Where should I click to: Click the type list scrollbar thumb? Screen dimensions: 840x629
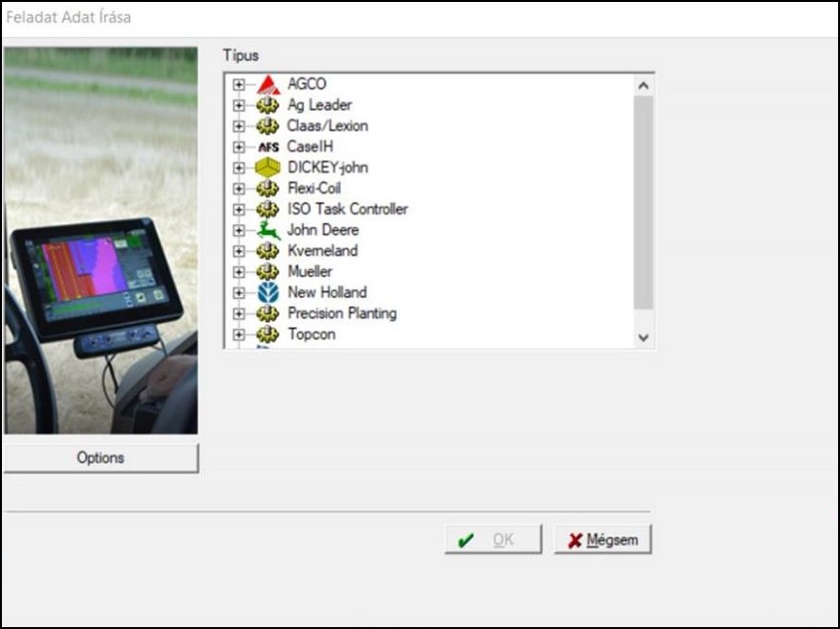644,203
